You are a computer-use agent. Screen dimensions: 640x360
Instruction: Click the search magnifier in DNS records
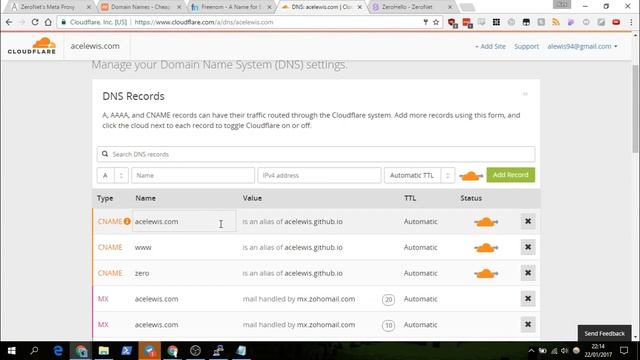click(105, 154)
